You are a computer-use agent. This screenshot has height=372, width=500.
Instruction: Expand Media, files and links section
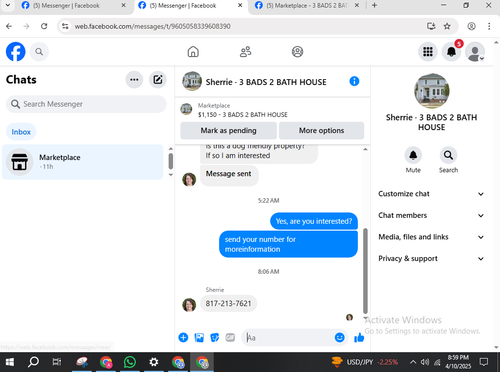pos(431,237)
